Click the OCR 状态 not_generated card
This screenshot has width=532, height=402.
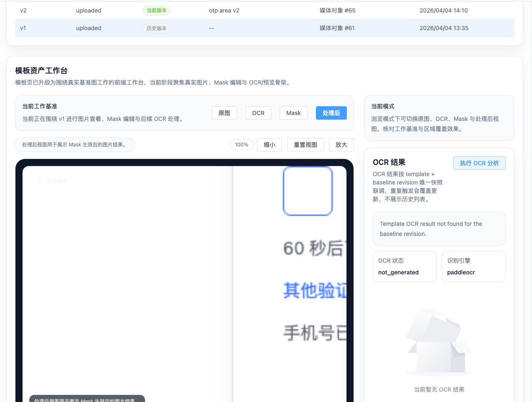(404, 266)
